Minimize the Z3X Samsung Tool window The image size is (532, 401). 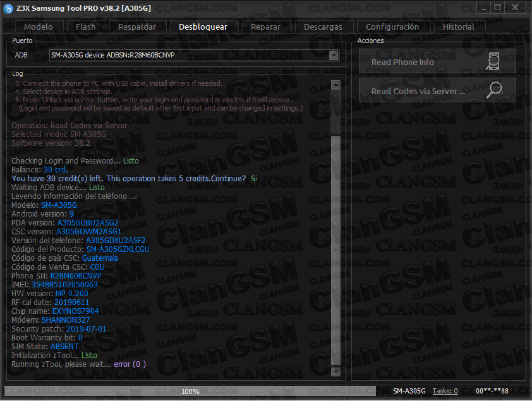pos(484,8)
